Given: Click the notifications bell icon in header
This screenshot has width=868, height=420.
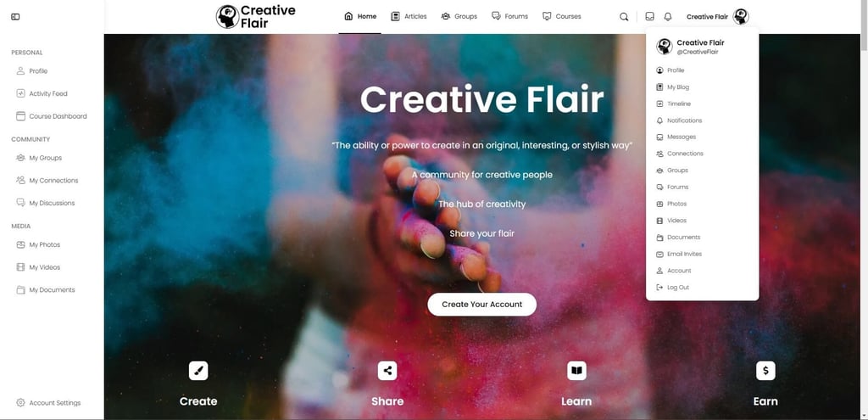Looking at the screenshot, I should 668,17.
